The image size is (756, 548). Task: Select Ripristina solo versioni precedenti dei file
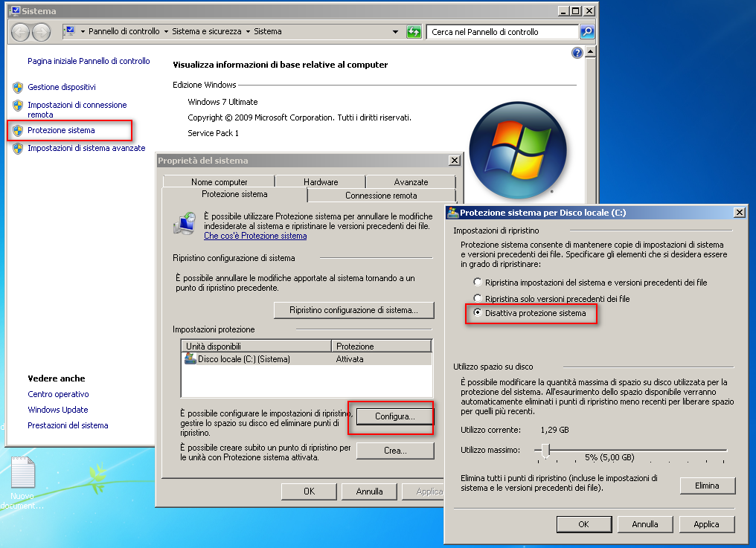(x=477, y=298)
